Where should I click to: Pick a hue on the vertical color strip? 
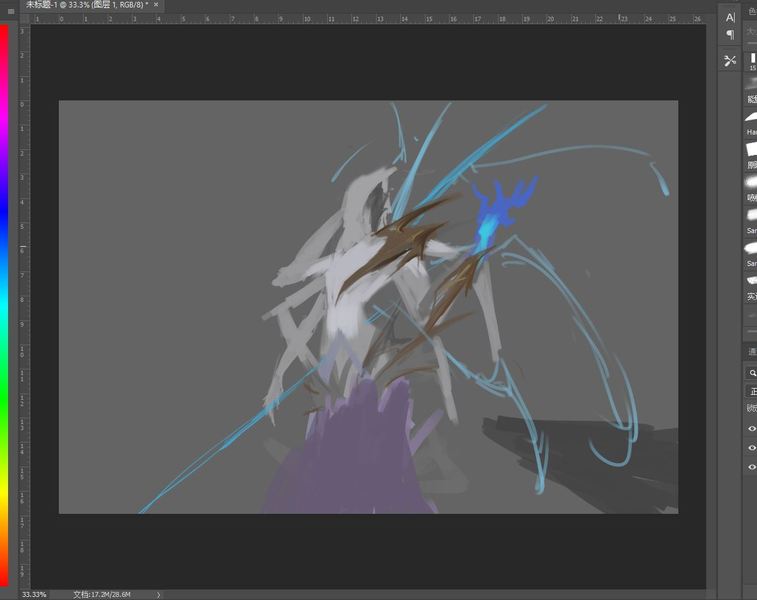coord(4,307)
